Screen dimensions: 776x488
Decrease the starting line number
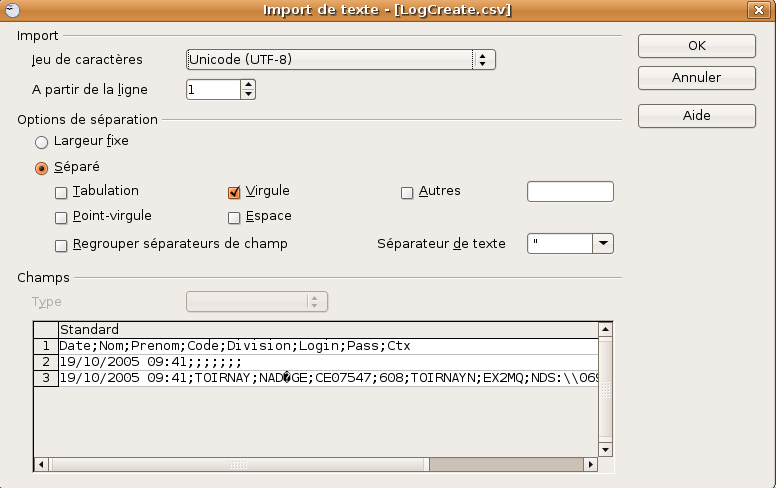click(x=248, y=95)
